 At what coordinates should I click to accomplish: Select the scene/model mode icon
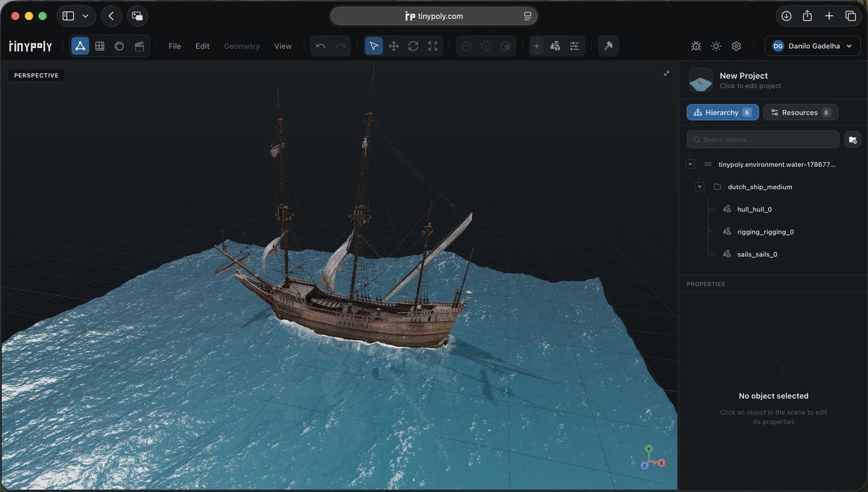(x=80, y=46)
